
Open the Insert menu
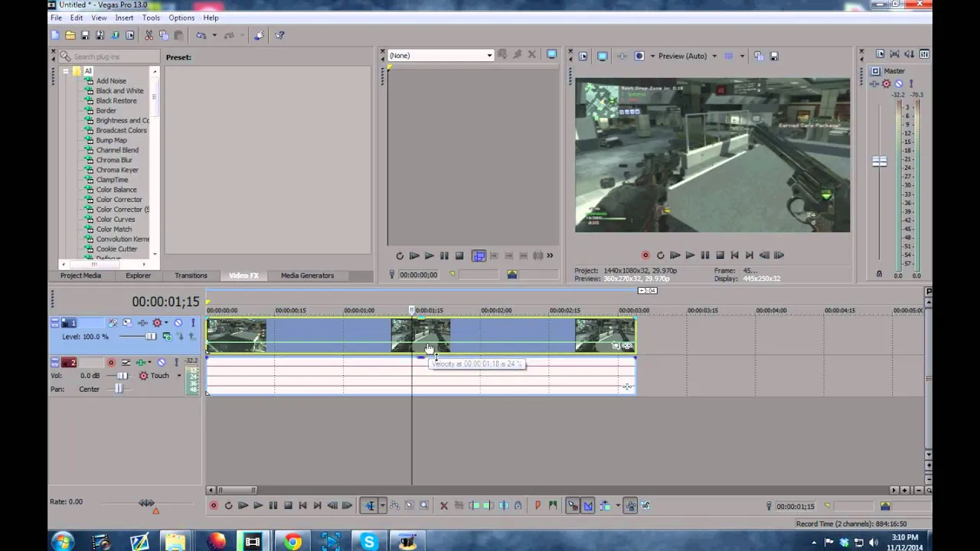[x=124, y=18]
